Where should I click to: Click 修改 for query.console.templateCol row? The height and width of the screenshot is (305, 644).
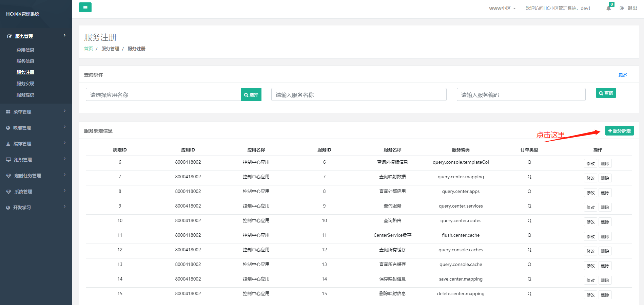coord(590,163)
